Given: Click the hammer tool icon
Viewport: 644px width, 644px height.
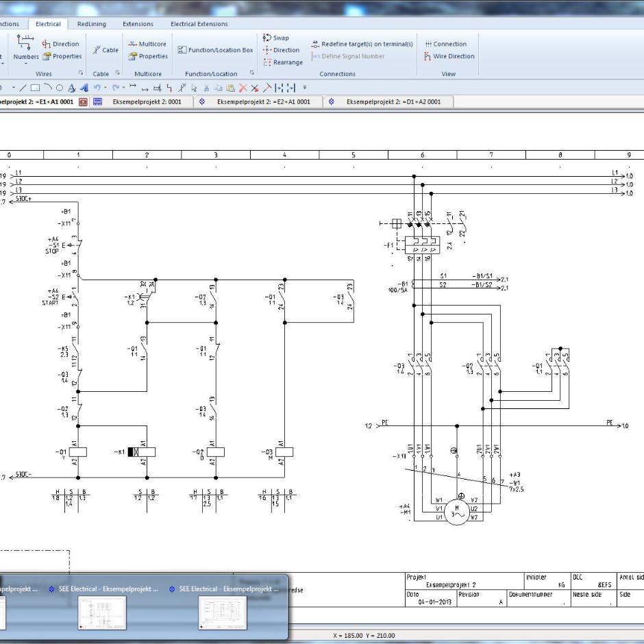Looking at the screenshot, I should [267, 88].
